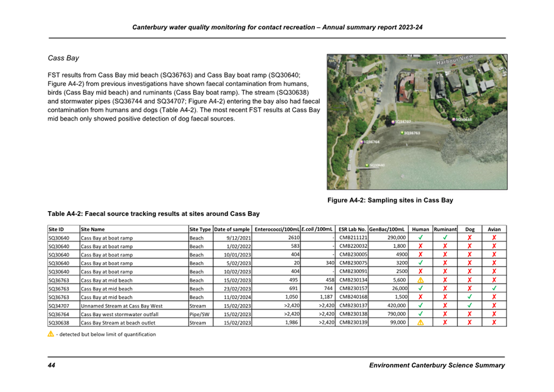This screenshot has width=554, height=392.
Task: Click the 'Cass Bay' section heading
Action: click(x=63, y=58)
